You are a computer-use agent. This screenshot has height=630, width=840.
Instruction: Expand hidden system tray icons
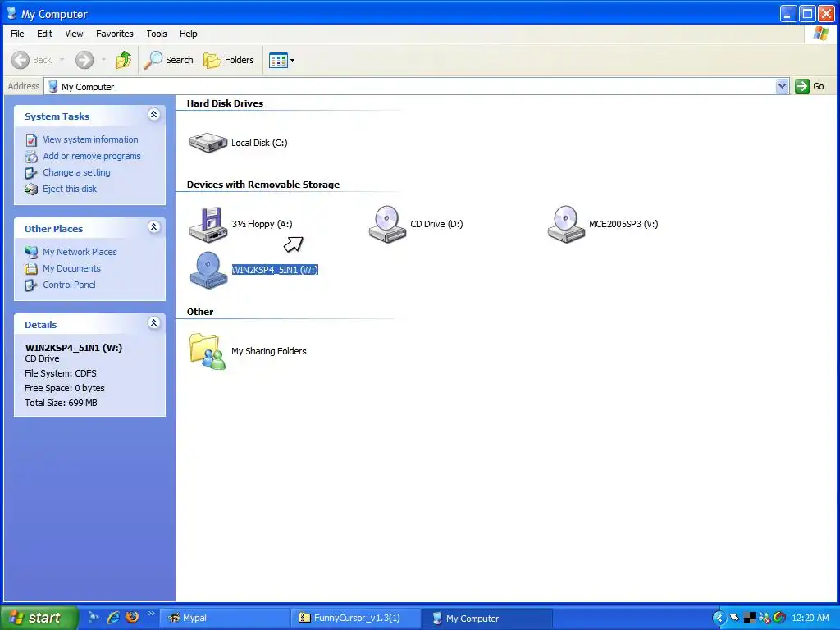pyautogui.click(x=719, y=619)
